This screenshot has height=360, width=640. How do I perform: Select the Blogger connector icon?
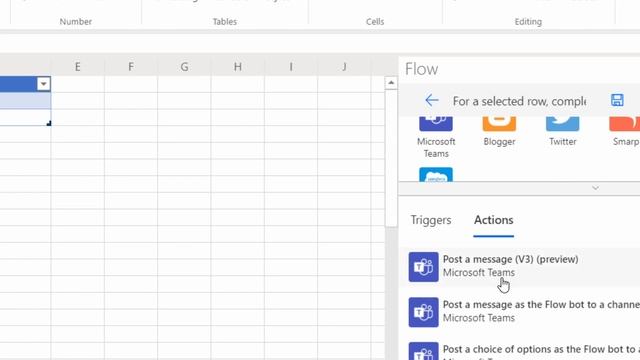point(499,124)
